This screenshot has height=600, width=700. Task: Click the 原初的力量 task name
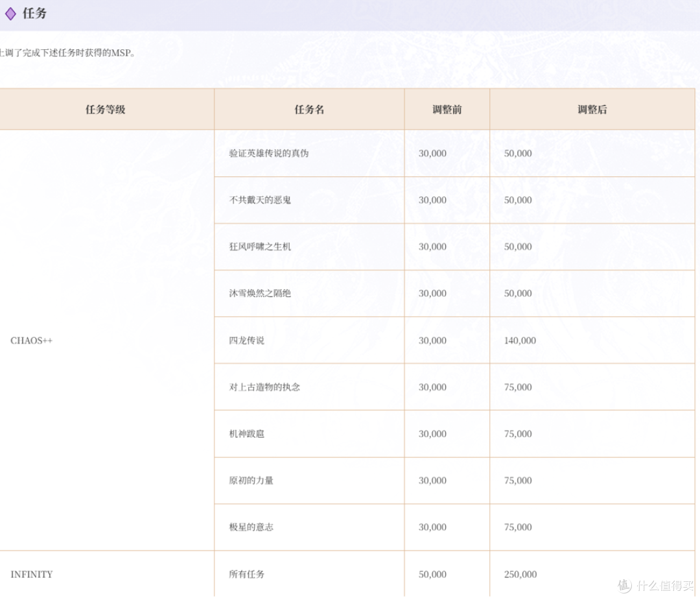point(251,481)
